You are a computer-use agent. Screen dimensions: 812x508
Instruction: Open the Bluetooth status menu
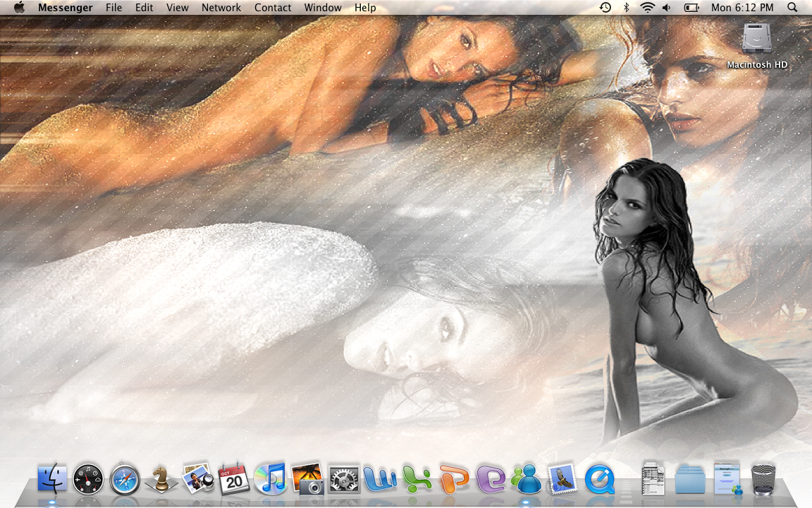[x=626, y=8]
